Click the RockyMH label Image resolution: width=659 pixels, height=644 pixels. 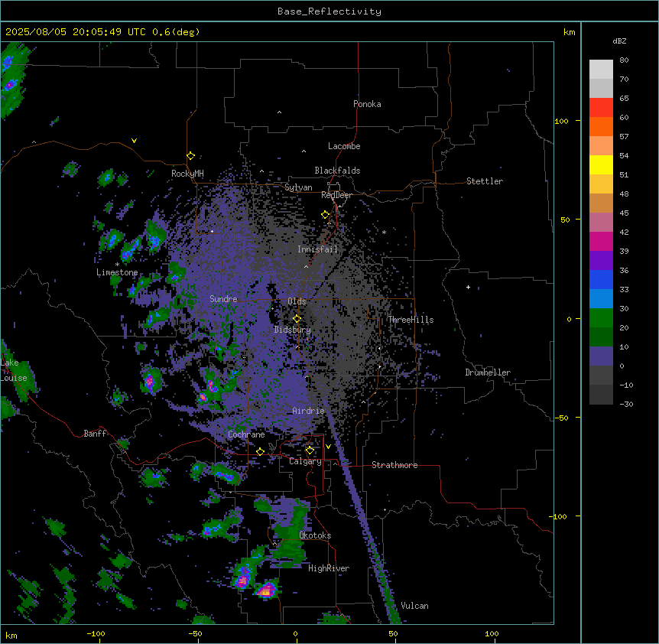click(x=187, y=174)
